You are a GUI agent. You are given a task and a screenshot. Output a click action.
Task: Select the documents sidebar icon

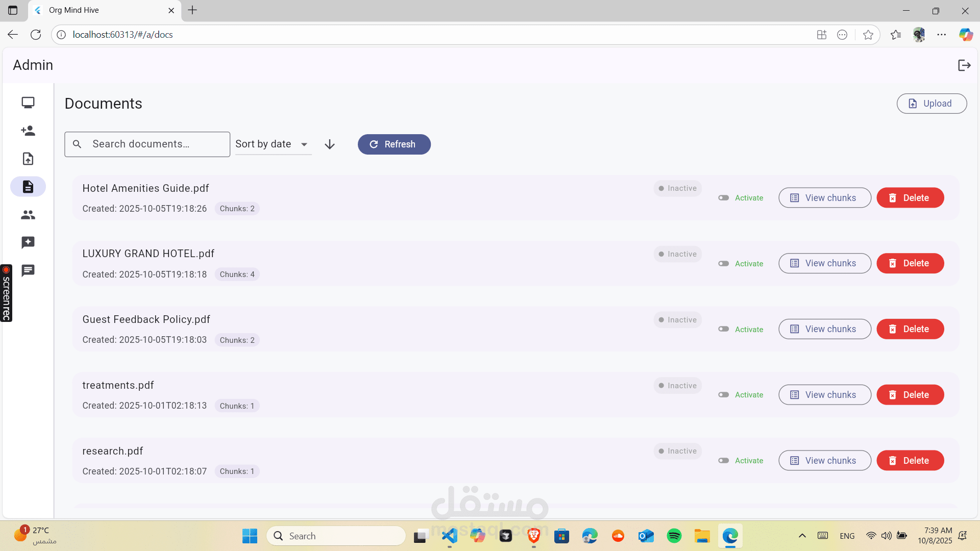click(x=28, y=187)
